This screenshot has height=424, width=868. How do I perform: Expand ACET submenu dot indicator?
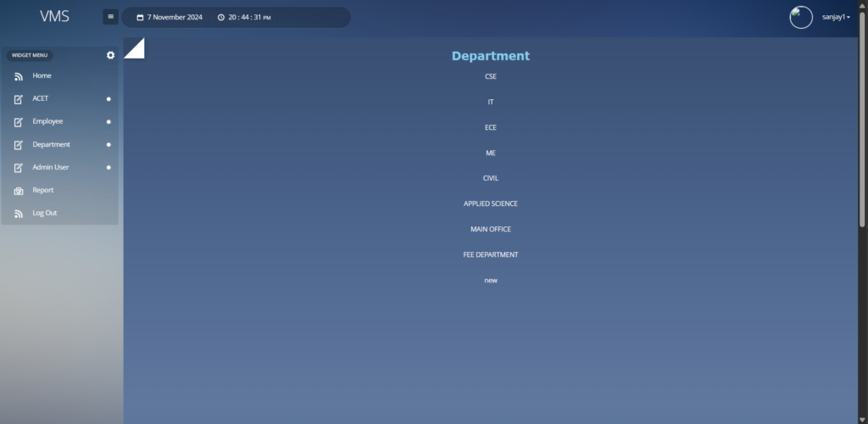tap(108, 99)
